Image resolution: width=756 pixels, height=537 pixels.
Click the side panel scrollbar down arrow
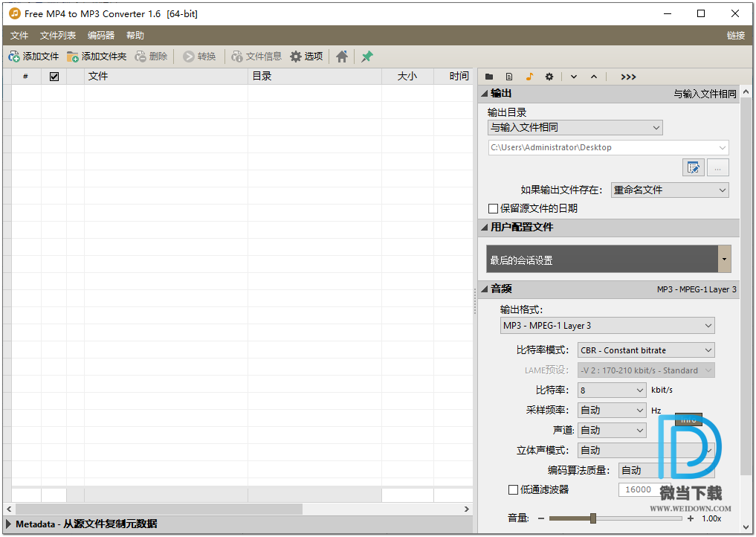[746, 527]
